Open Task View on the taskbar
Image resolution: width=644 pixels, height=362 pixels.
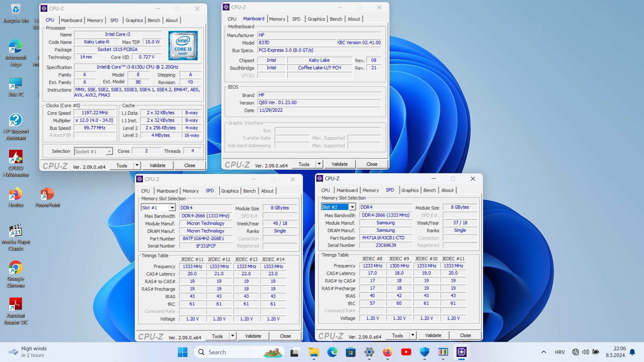coord(294,352)
